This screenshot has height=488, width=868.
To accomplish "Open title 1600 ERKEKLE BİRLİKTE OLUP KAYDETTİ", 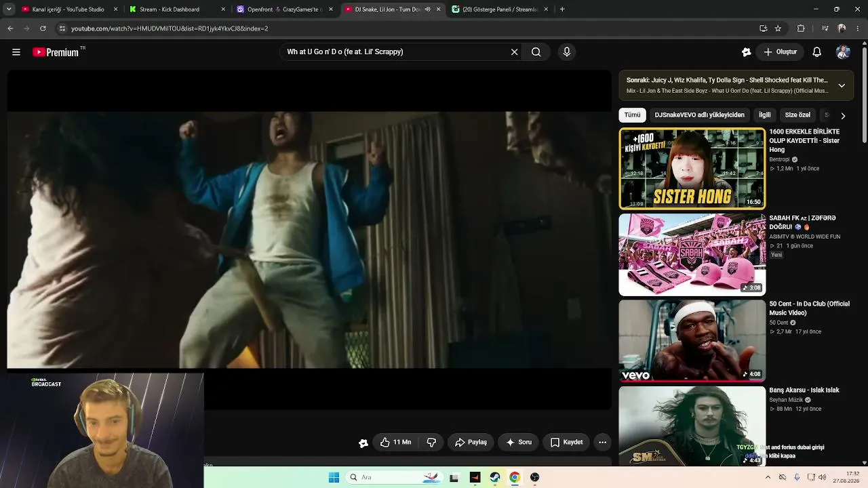I will (805, 141).
